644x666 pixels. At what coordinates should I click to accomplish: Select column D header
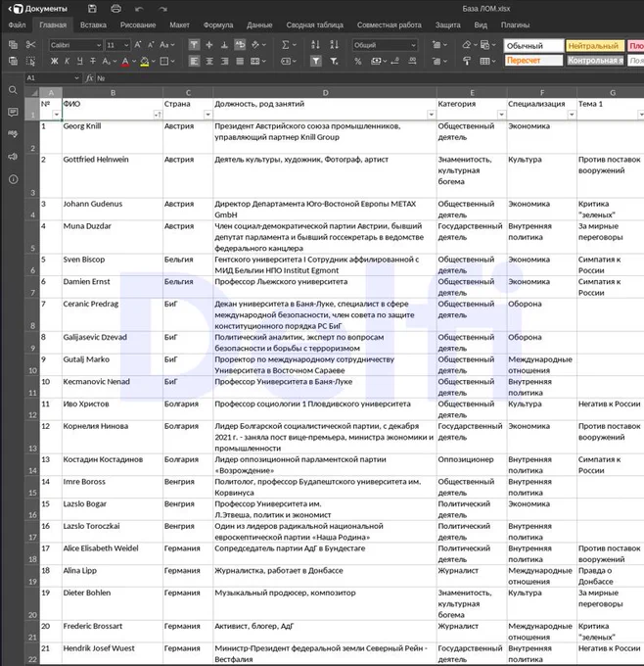coord(325,93)
